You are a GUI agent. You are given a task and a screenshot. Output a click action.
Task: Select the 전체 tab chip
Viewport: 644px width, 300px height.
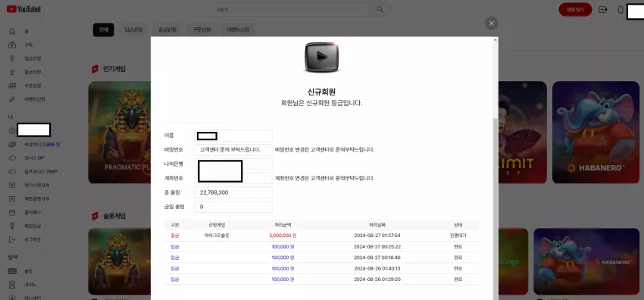pos(104,30)
